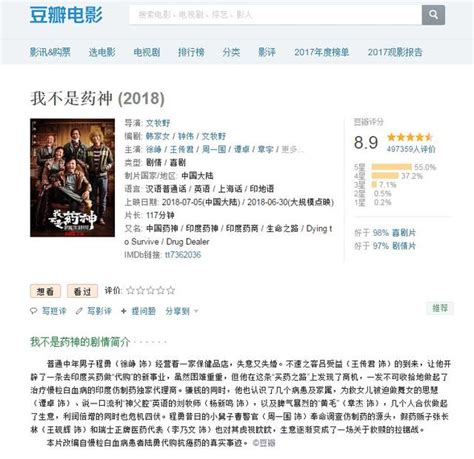Rate the movie with the fifth star

point(171,291)
